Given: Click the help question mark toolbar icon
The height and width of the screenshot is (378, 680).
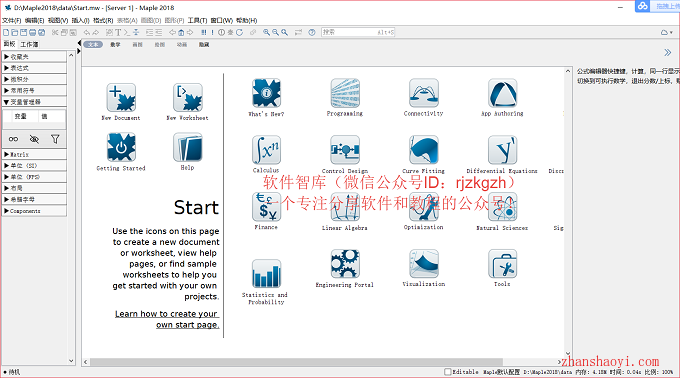Looking at the screenshot, I should [312, 33].
